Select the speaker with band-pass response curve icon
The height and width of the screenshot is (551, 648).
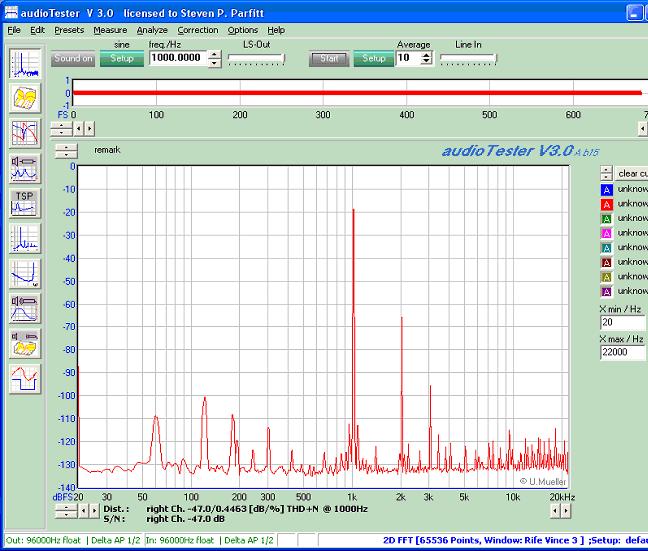point(25,308)
